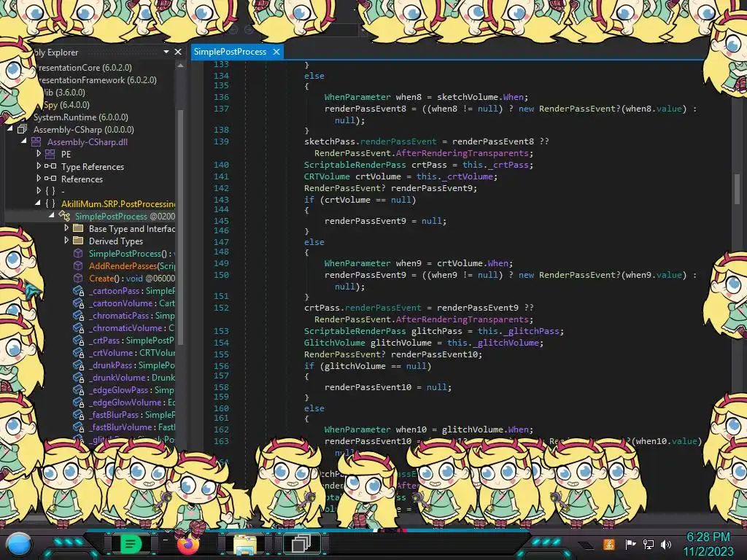Expand the PE node
Image resolution: width=747 pixels, height=560 pixels.
pos(39,154)
